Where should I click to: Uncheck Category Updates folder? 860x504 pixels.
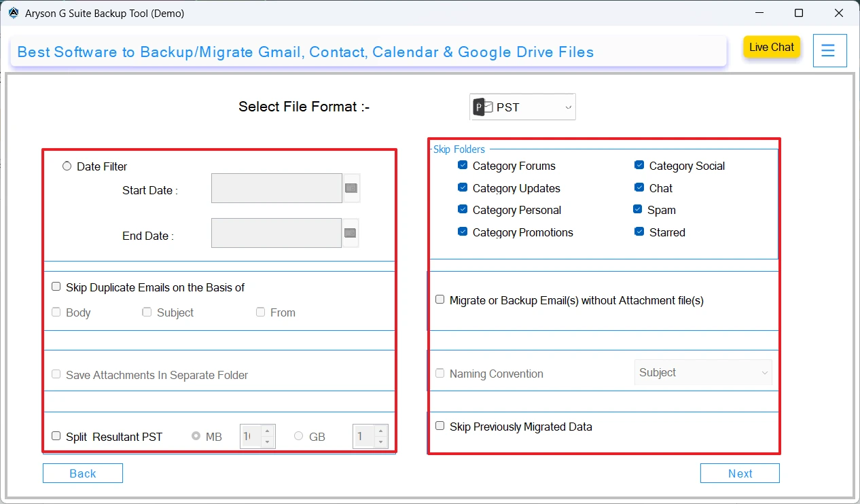[x=463, y=187]
